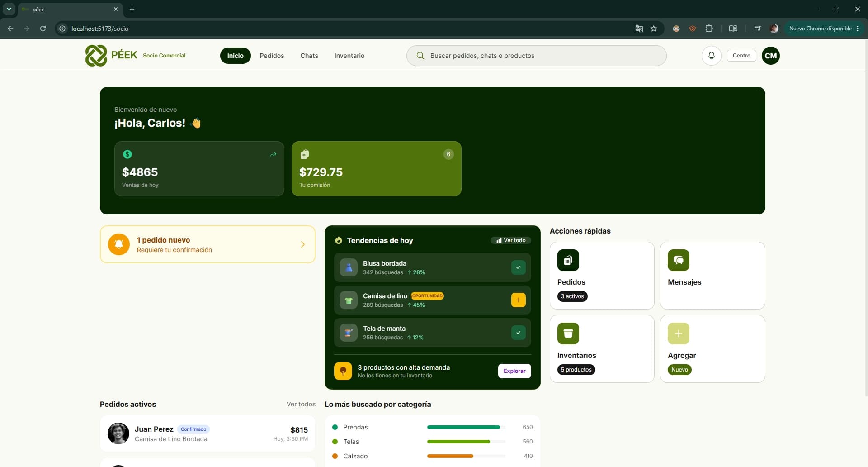Open the Inventario tab
The image size is (868, 467).
tap(349, 56)
